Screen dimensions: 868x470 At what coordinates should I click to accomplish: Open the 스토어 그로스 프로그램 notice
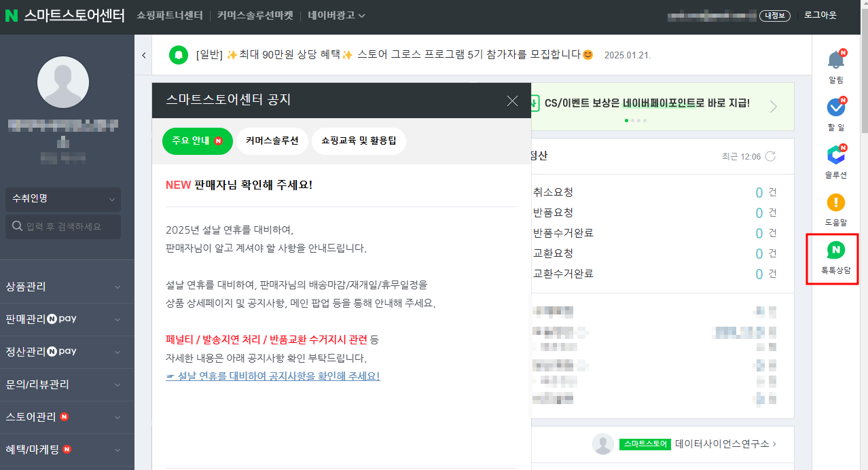(395, 54)
